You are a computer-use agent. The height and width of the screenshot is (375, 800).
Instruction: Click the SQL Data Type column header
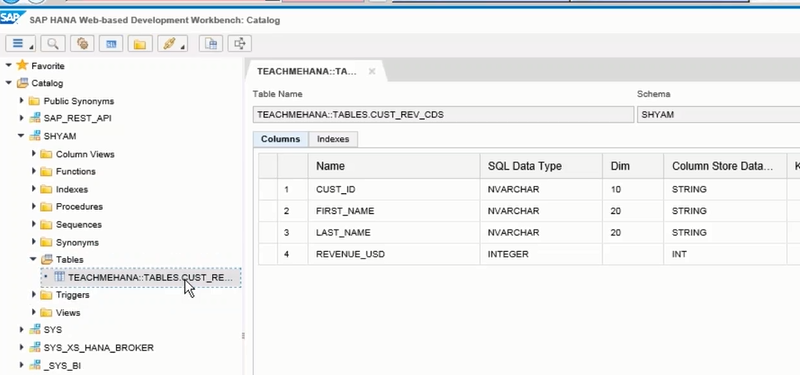tap(541, 166)
